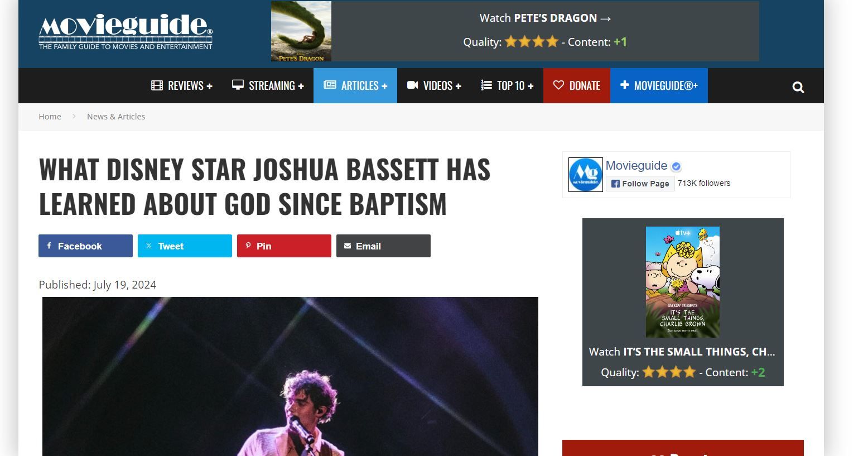868x456 pixels.
Task: Click the 713K followers count
Action: (x=704, y=184)
